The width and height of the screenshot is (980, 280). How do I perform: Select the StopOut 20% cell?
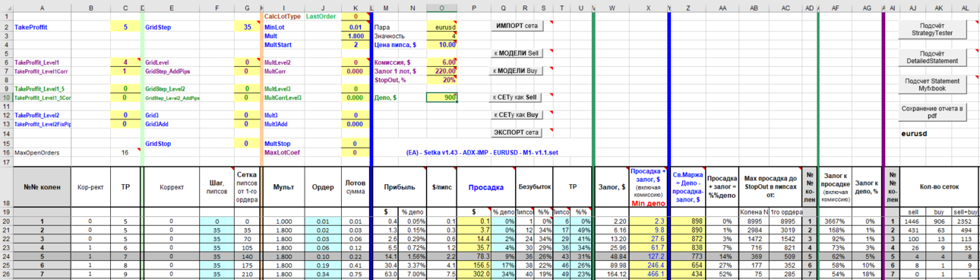[442, 80]
